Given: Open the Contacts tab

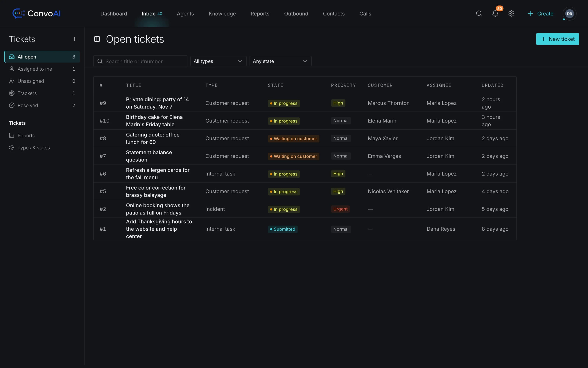Looking at the screenshot, I should tap(334, 14).
